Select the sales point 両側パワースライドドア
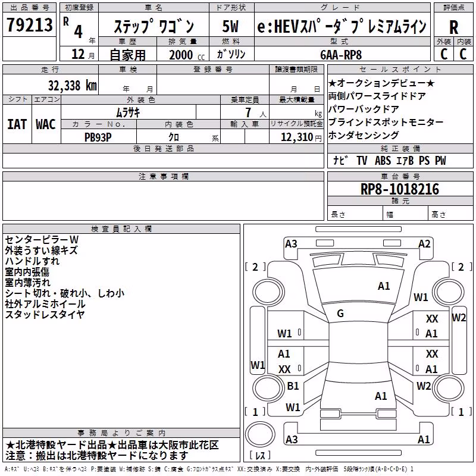476x476 pixels. [377, 96]
